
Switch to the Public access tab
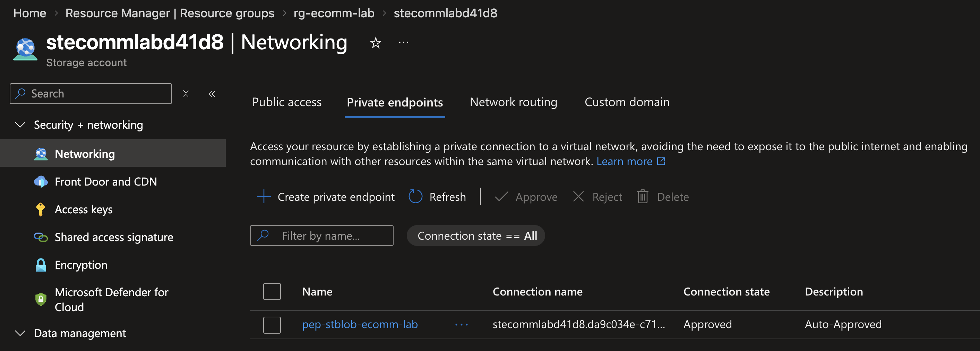(287, 102)
